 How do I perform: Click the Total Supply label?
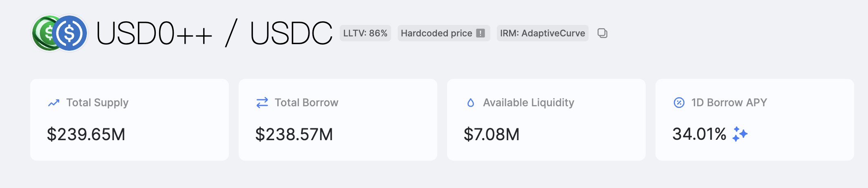click(97, 103)
